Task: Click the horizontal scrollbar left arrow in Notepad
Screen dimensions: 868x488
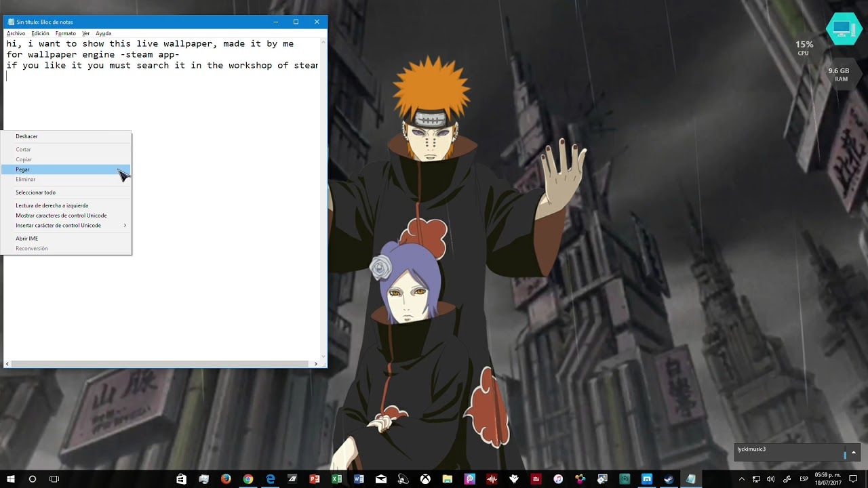Action: pos(7,364)
